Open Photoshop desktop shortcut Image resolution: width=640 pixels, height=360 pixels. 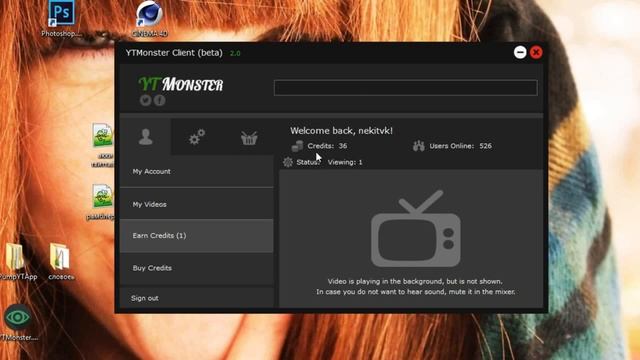click(x=61, y=19)
